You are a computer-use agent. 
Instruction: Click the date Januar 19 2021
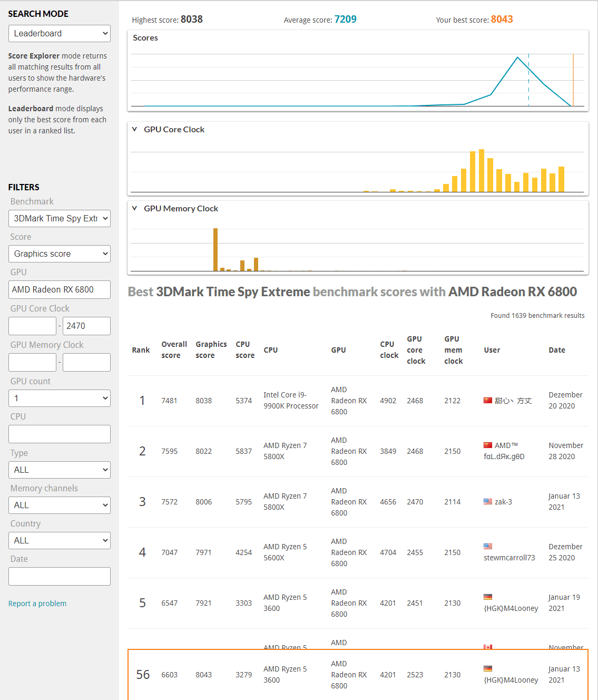pyautogui.click(x=564, y=603)
